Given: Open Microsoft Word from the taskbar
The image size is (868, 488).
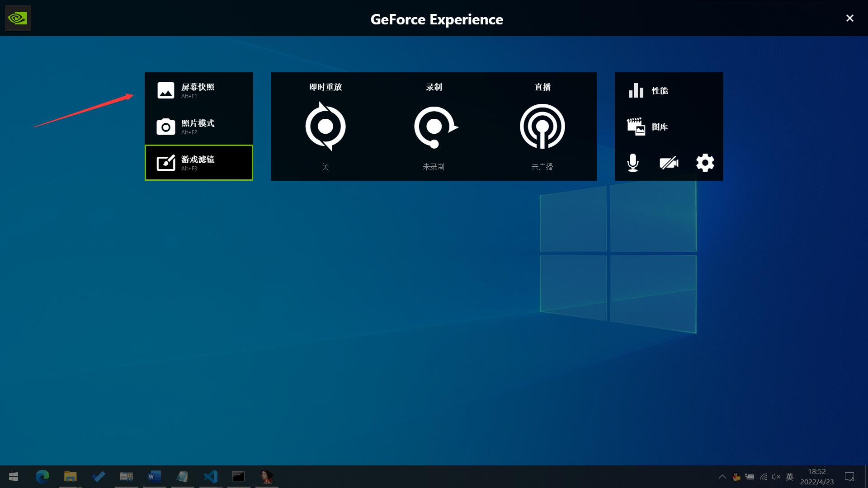Looking at the screenshot, I should (x=154, y=477).
